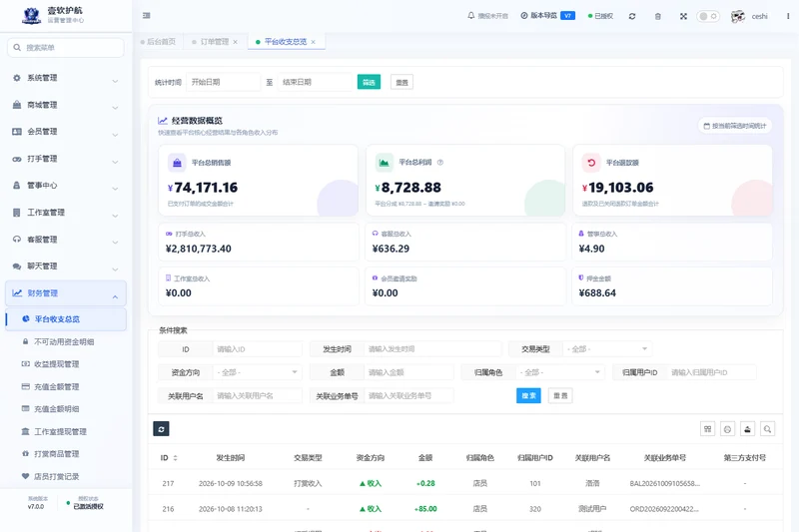Click the dark table refresh icon button

click(x=161, y=429)
